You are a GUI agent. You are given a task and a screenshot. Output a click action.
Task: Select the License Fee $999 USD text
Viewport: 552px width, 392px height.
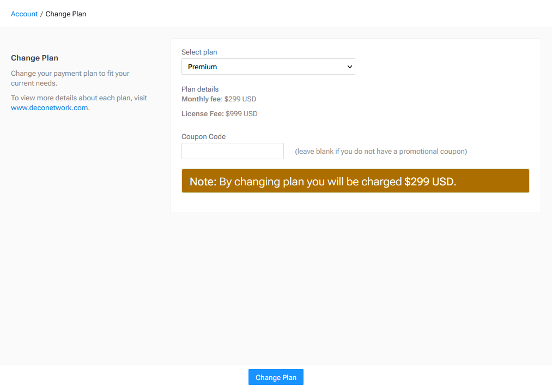click(219, 114)
